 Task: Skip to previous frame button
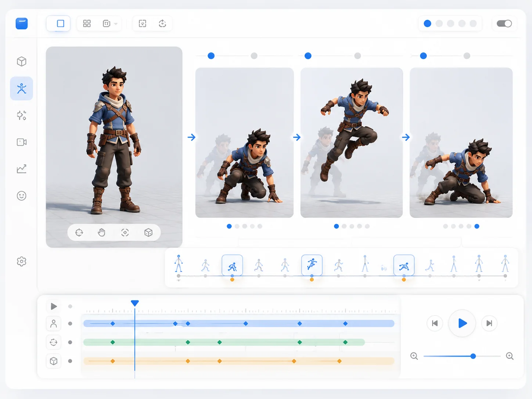pos(435,323)
